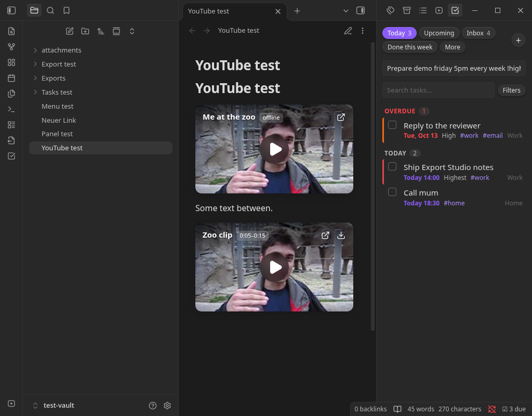The image size is (532, 416).
Task: Switch to Done this week view
Action: coord(410,47)
